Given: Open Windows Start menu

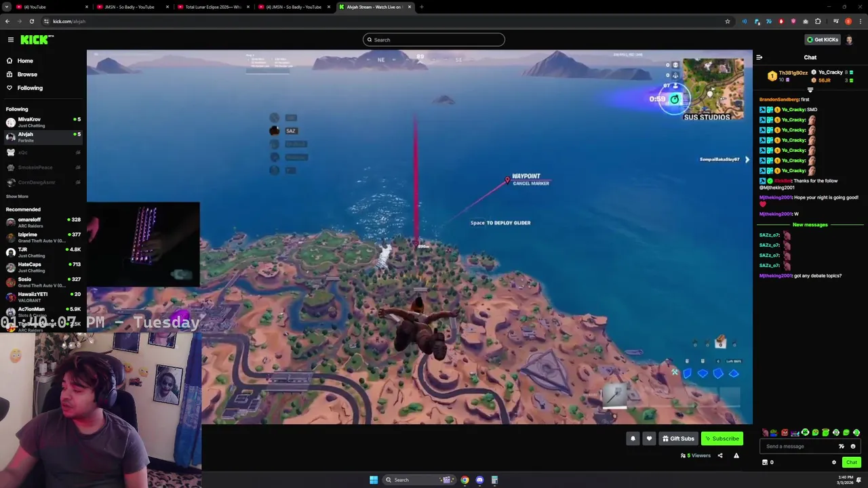Looking at the screenshot, I should (x=374, y=480).
